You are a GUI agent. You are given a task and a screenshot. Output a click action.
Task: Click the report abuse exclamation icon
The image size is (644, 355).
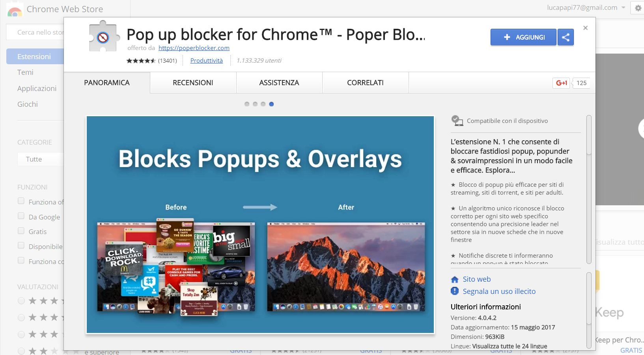(455, 291)
